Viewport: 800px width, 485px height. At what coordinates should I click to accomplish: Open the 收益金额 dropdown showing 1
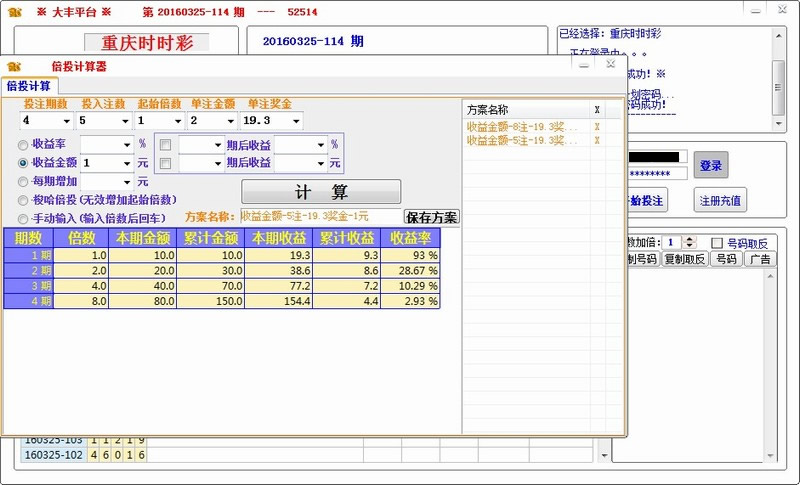(127, 163)
